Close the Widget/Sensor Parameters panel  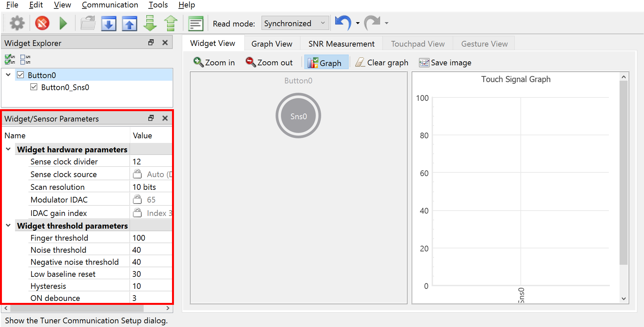pyautogui.click(x=165, y=118)
